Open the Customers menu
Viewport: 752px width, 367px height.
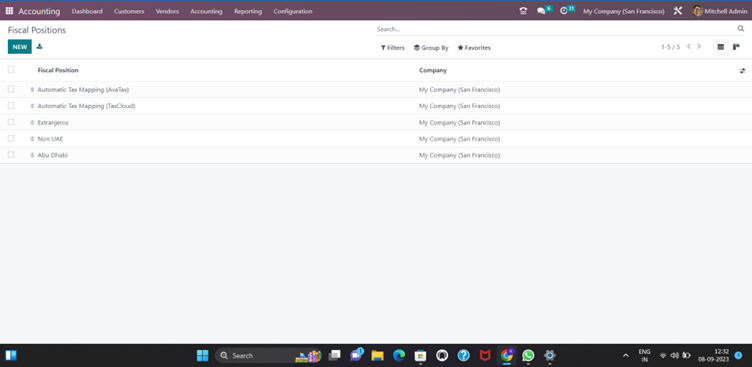click(129, 11)
